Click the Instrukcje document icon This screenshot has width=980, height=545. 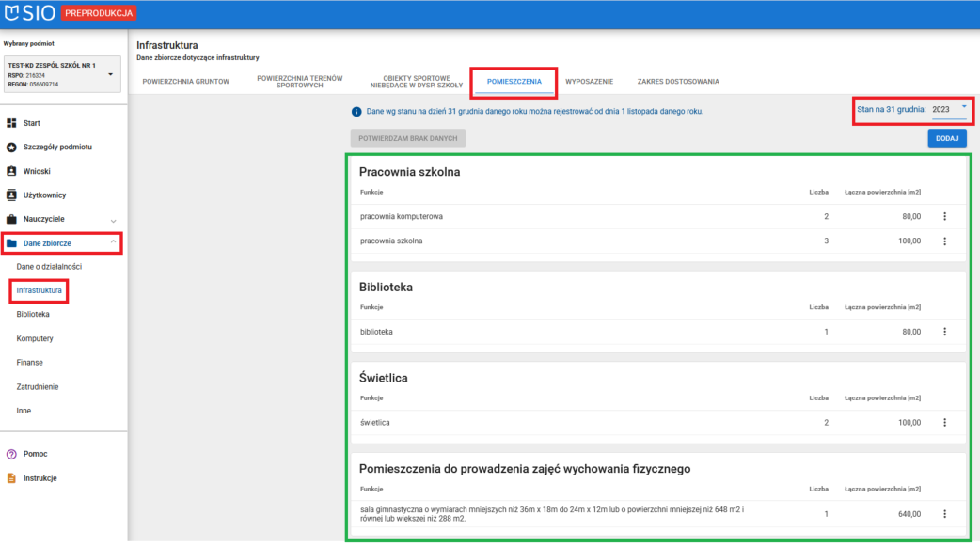(x=12, y=477)
